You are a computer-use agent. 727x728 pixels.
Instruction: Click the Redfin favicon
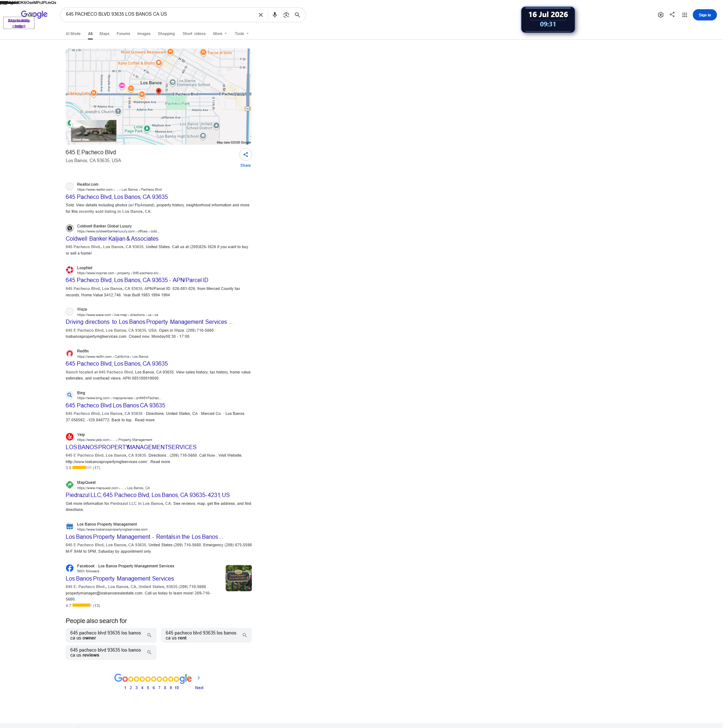pyautogui.click(x=70, y=355)
